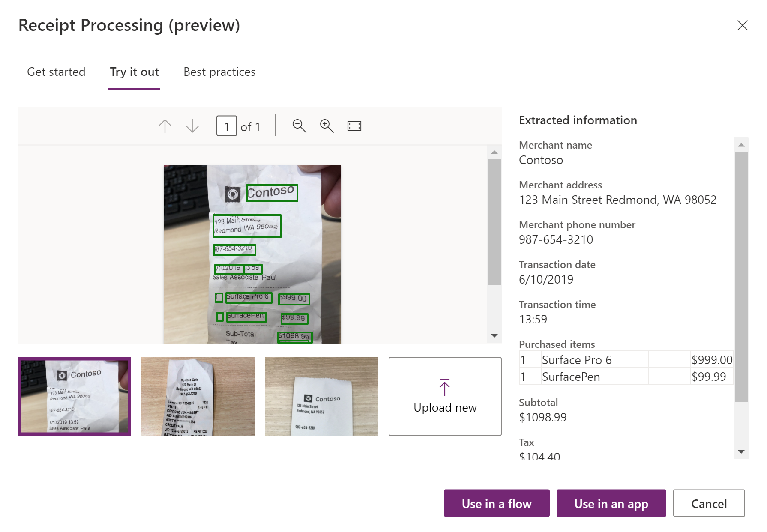The height and width of the screenshot is (532, 767).
Task: Click the detected Contoso bounding box on receipt
Action: click(x=271, y=193)
